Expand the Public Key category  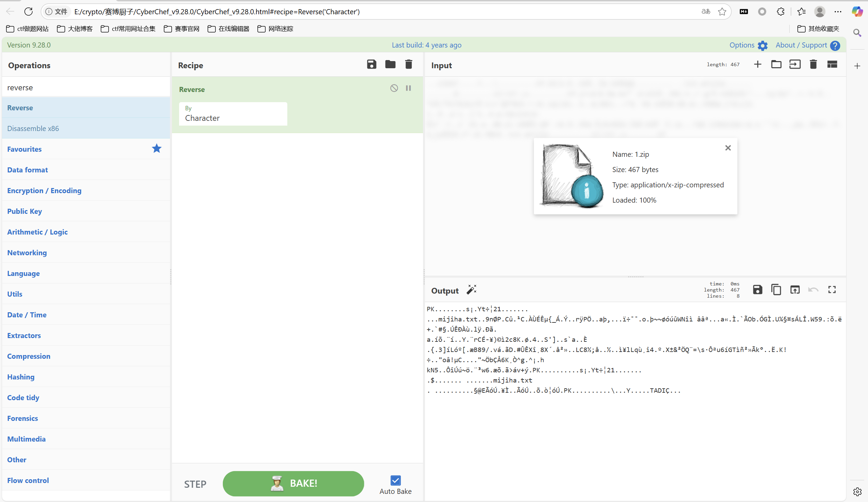(86, 211)
